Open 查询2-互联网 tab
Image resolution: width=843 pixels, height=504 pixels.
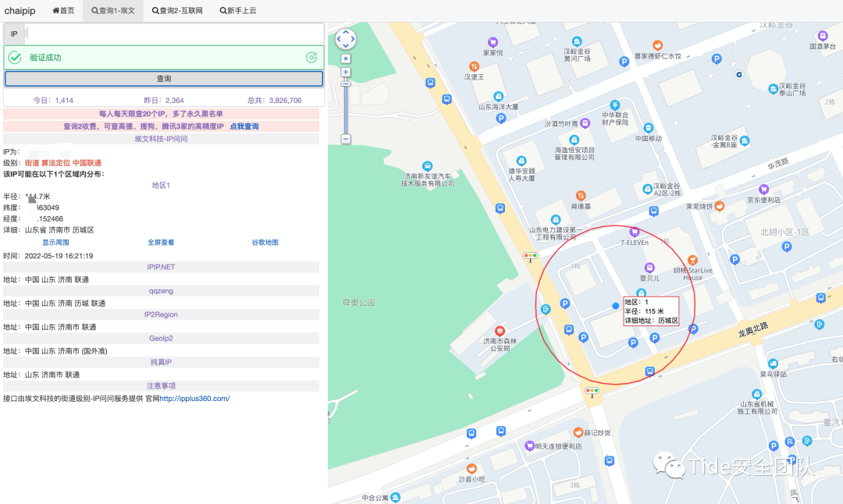pos(177,10)
